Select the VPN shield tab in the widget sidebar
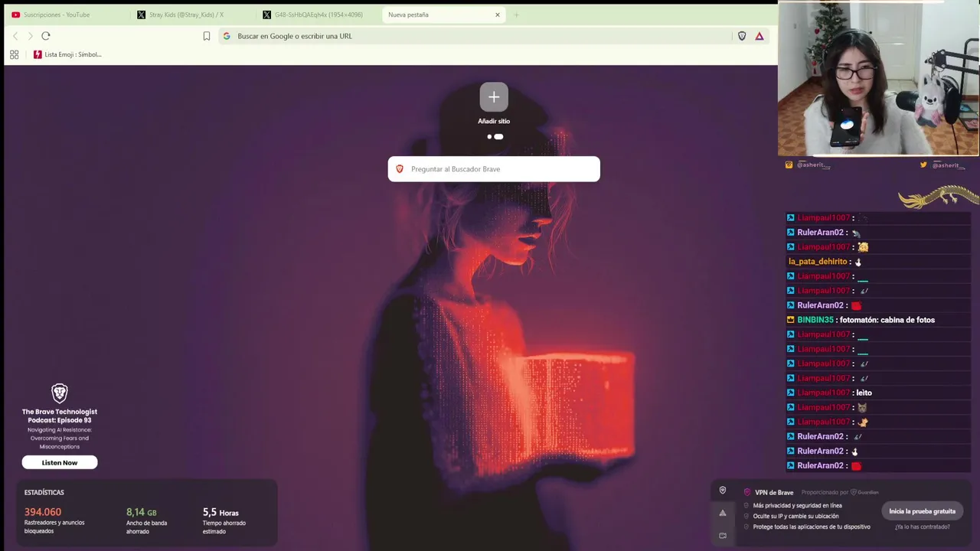 (x=722, y=491)
